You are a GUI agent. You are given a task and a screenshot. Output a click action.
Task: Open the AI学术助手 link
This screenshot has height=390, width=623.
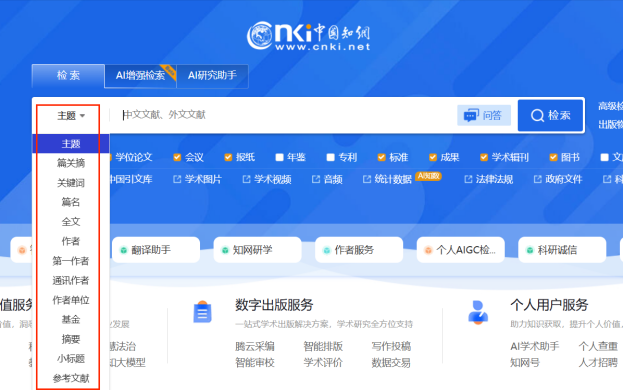(x=534, y=346)
